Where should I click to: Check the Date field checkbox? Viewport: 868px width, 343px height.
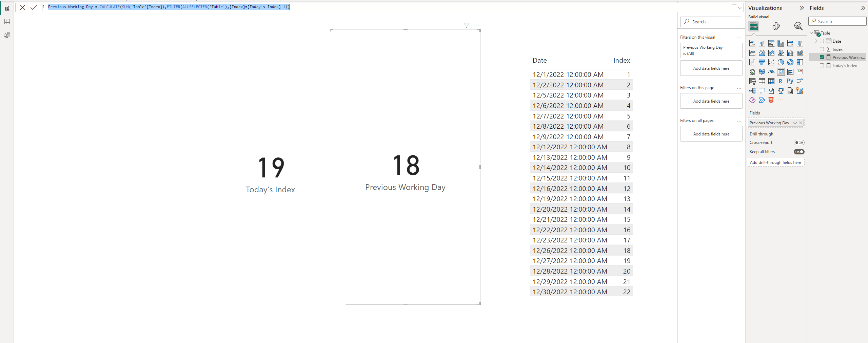click(822, 41)
